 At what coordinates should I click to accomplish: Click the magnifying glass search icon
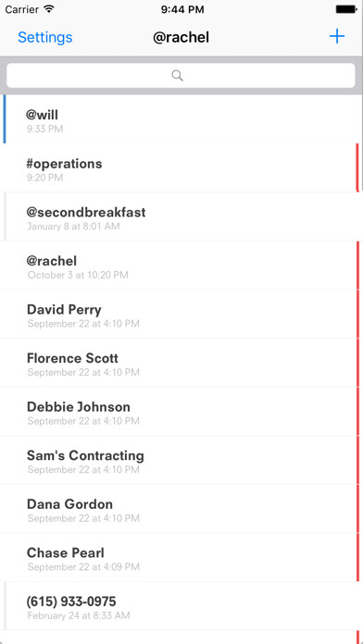(177, 76)
